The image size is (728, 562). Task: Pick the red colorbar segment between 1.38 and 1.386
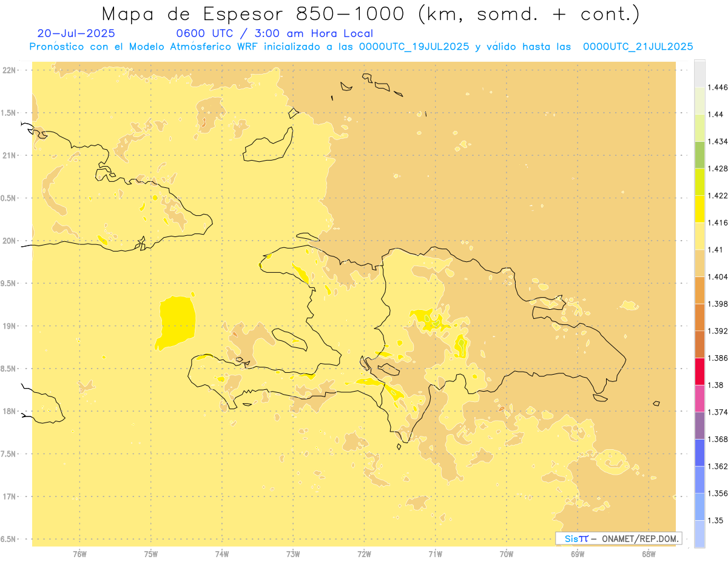[699, 371]
